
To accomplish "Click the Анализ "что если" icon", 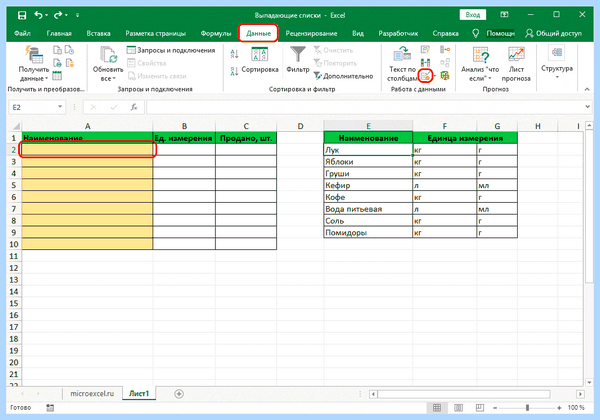I will [x=480, y=55].
